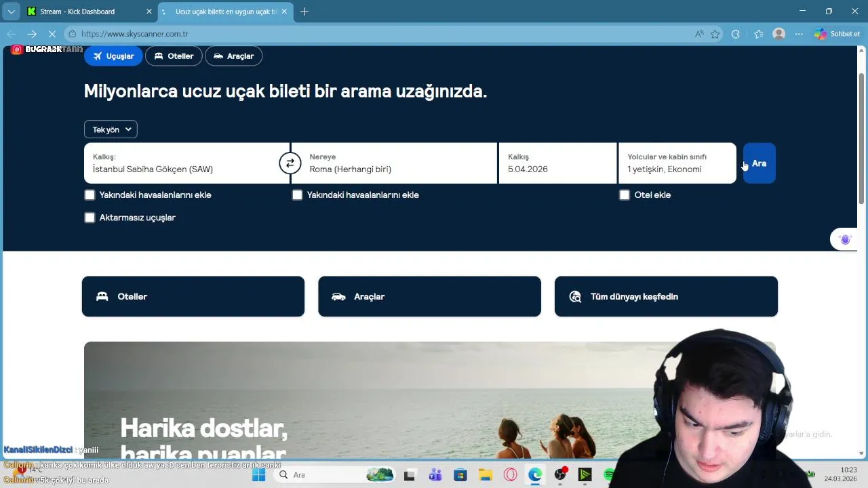Open Microsoft Teams from taskbar
Screen dimensions: 868x488
(435, 475)
